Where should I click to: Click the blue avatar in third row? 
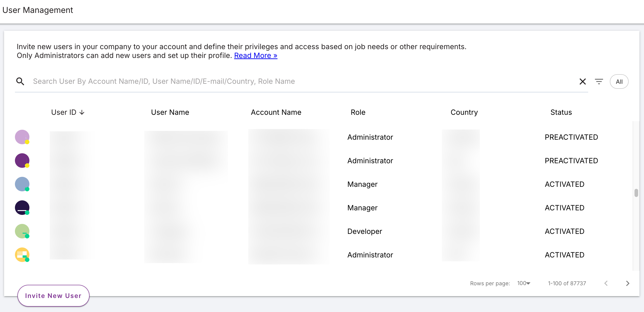coord(22,184)
